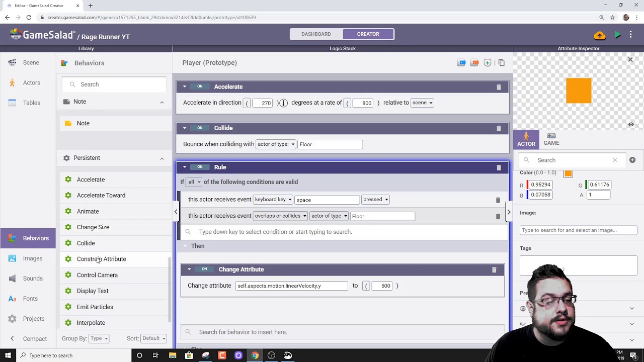Viewport: 644px width, 362px height.
Task: Run the game with green play button
Action: tap(617, 35)
